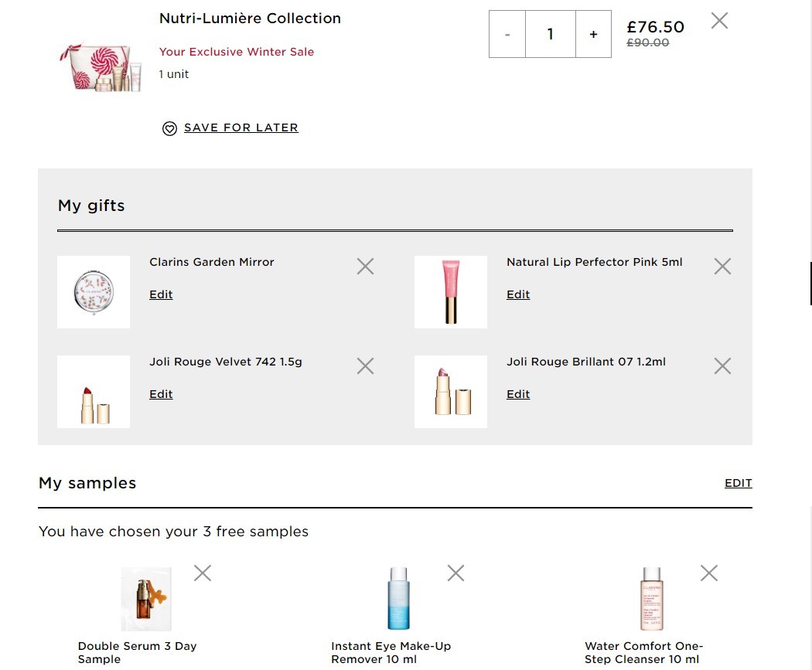Click the Nutri-Lumière Collection product title
The height and width of the screenshot is (670, 812).
250,18
